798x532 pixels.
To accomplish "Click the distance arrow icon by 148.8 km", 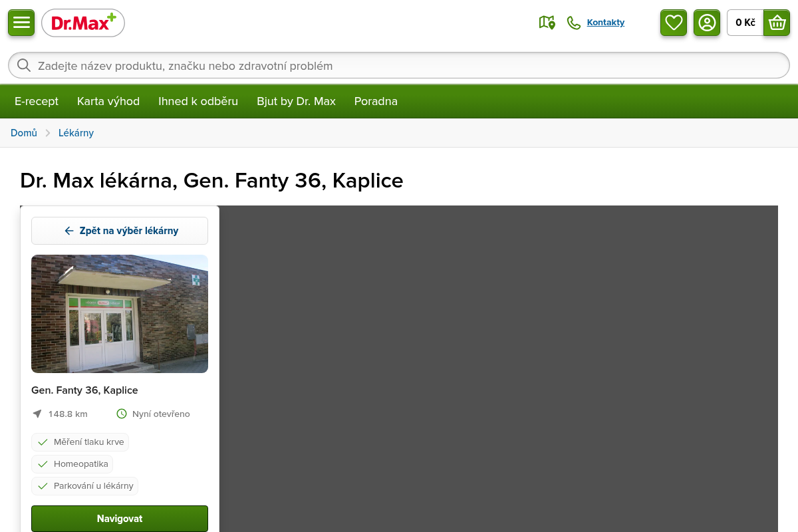I will [x=37, y=414].
